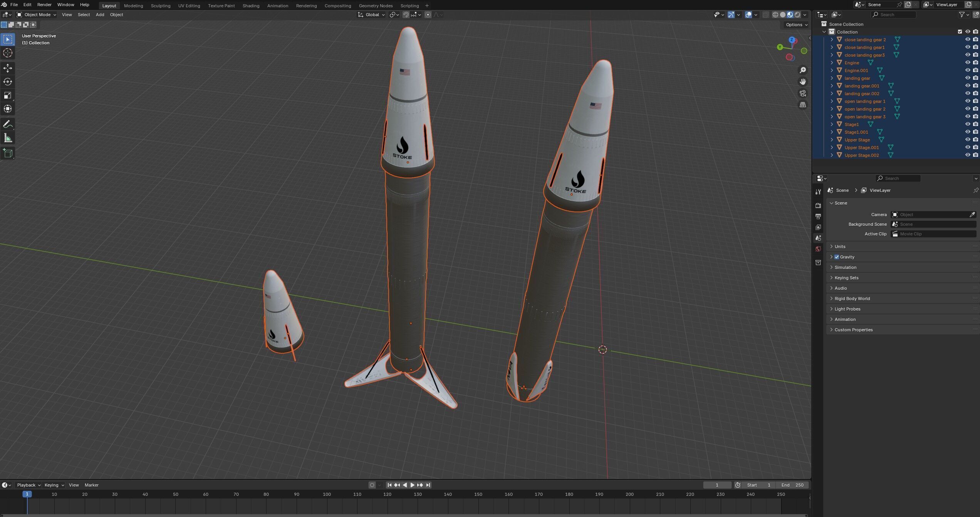Select the Add Cube tool
This screenshot has width=980, height=517.
(x=8, y=153)
